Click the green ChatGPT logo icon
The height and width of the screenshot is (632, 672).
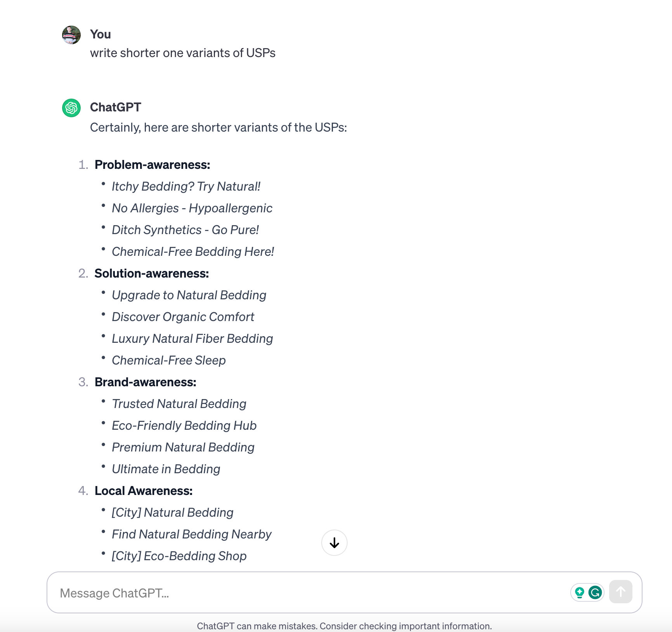[71, 108]
